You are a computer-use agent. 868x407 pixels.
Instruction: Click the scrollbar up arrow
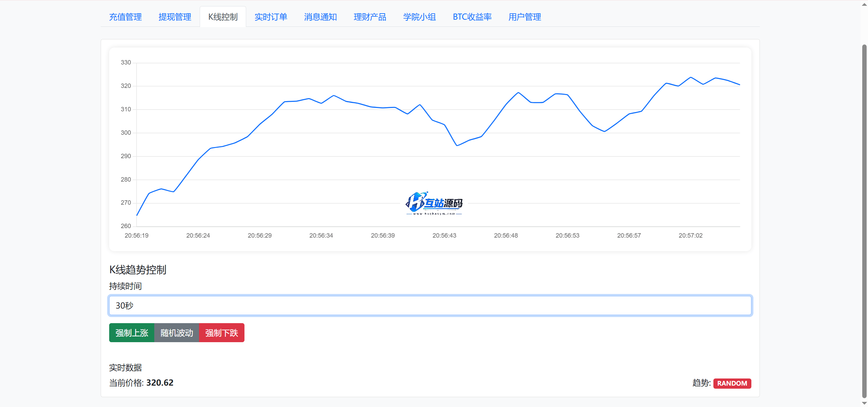pos(864,4)
